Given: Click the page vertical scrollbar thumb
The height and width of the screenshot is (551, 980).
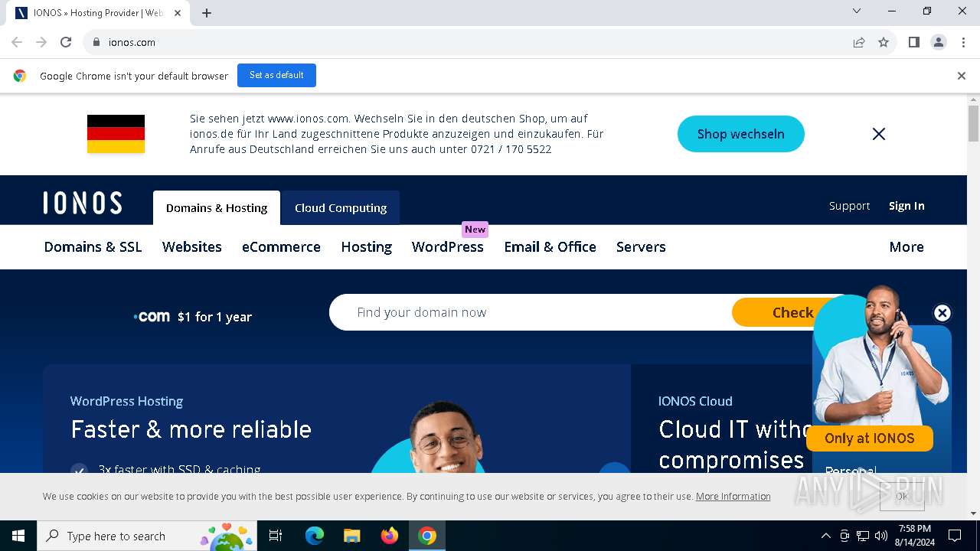Looking at the screenshot, I should click(x=973, y=123).
